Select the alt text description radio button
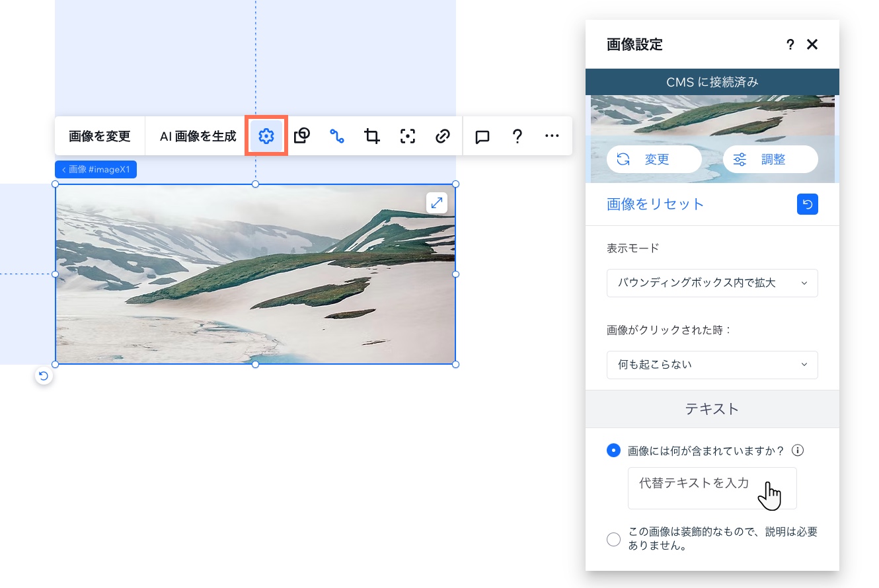The image size is (879, 588). coord(613,450)
